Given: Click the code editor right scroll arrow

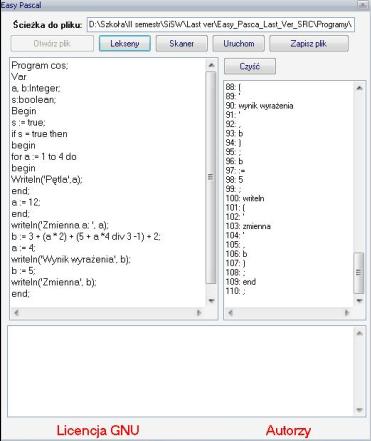Looking at the screenshot, I should click(199, 312).
